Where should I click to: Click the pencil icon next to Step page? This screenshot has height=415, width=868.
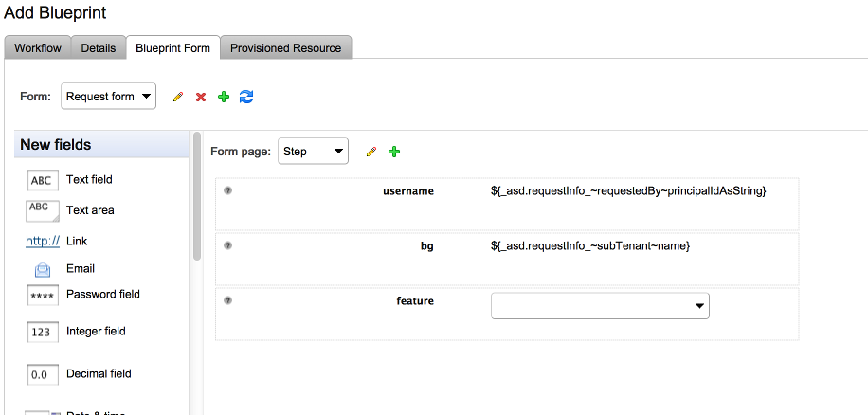(x=371, y=152)
